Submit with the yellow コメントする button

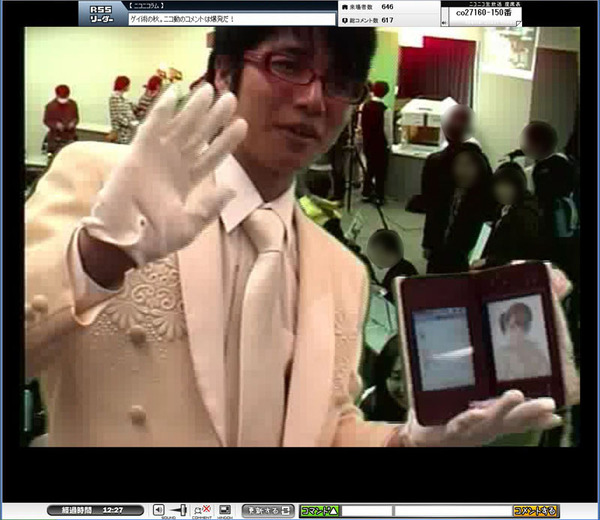tap(535, 510)
